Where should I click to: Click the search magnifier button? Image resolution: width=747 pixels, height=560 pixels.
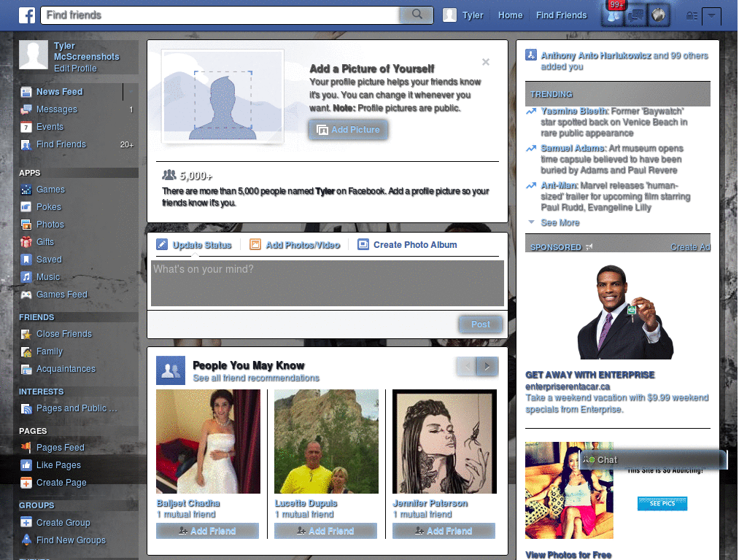pyautogui.click(x=417, y=15)
